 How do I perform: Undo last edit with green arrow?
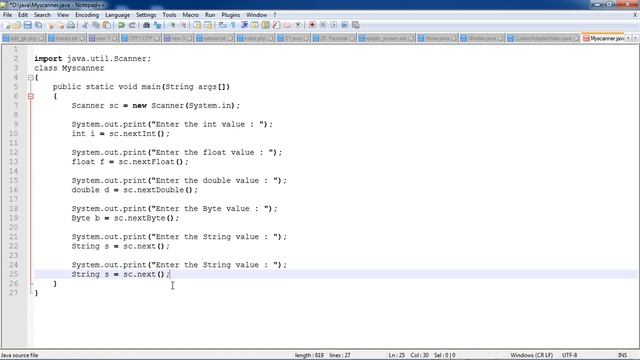tap(121, 25)
